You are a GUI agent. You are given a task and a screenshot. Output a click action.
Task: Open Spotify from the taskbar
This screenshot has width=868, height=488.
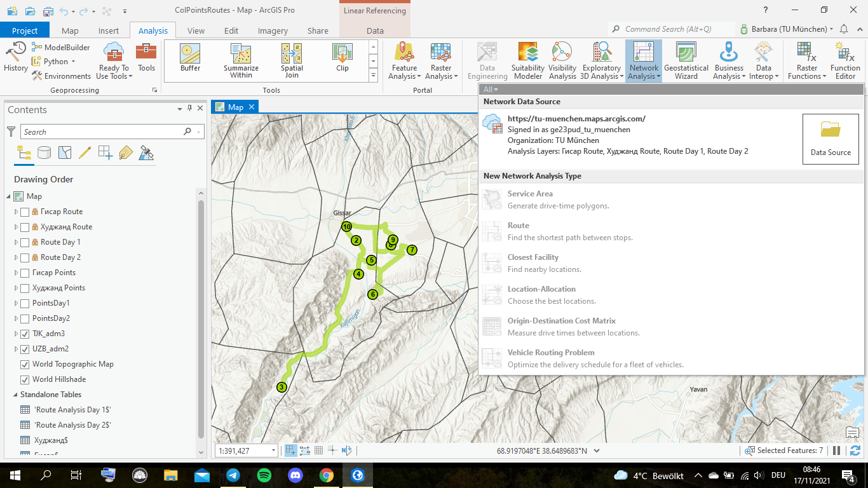pos(264,475)
